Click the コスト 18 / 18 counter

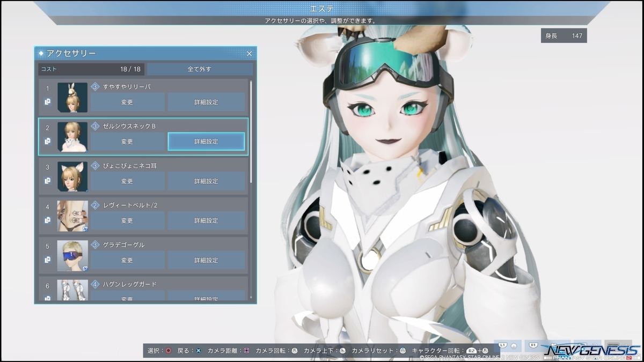click(91, 69)
